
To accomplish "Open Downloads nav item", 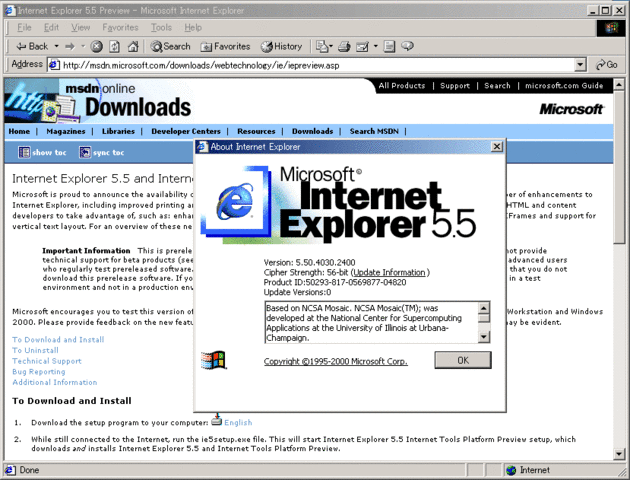I will 312,131.
